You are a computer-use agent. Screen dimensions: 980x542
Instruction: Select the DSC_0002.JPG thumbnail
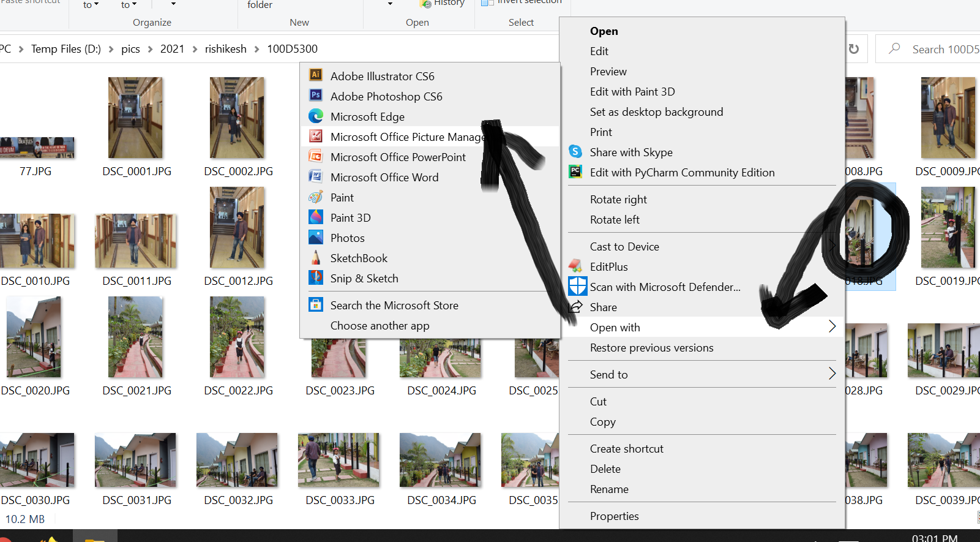click(x=237, y=118)
